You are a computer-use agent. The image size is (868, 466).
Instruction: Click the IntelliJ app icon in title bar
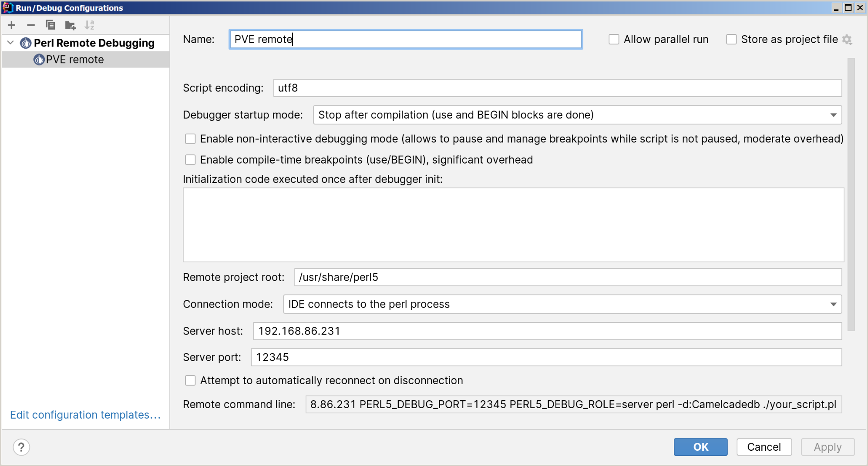pyautogui.click(x=8, y=7)
